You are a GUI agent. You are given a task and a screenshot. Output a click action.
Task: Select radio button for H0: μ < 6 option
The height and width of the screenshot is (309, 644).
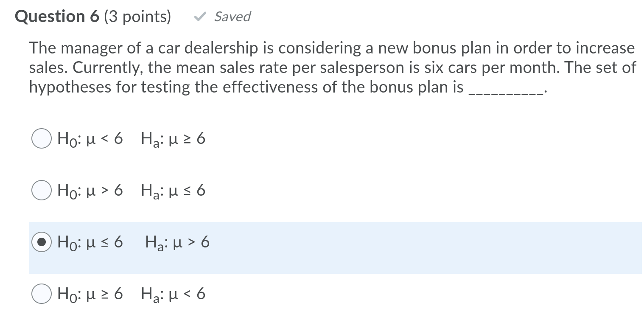pos(41,138)
